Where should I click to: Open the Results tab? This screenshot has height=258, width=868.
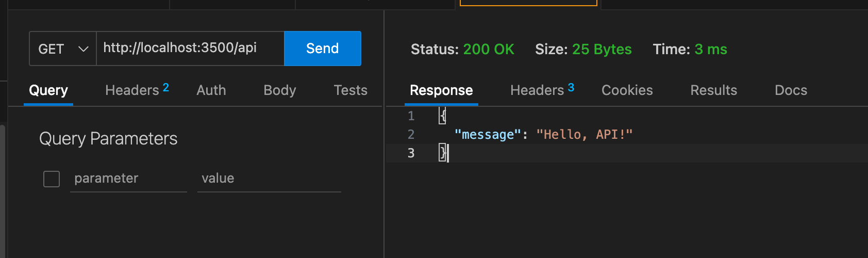[713, 90]
